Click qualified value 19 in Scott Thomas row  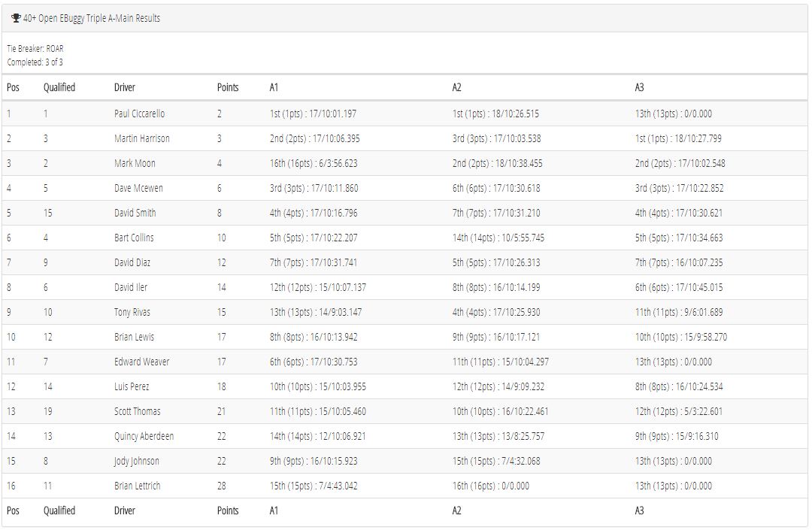coord(47,412)
